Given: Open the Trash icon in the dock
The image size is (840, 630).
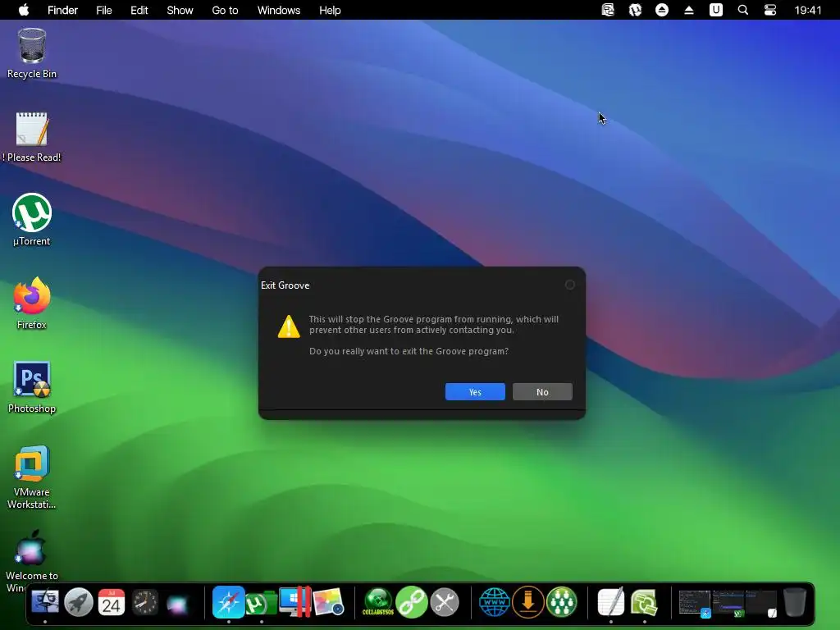Looking at the screenshot, I should 795,602.
